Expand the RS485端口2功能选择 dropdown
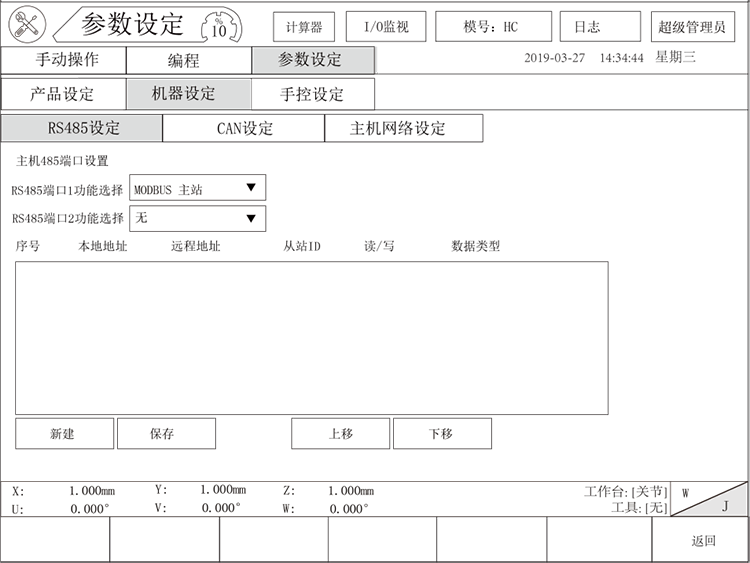750x563 pixels. click(198, 218)
